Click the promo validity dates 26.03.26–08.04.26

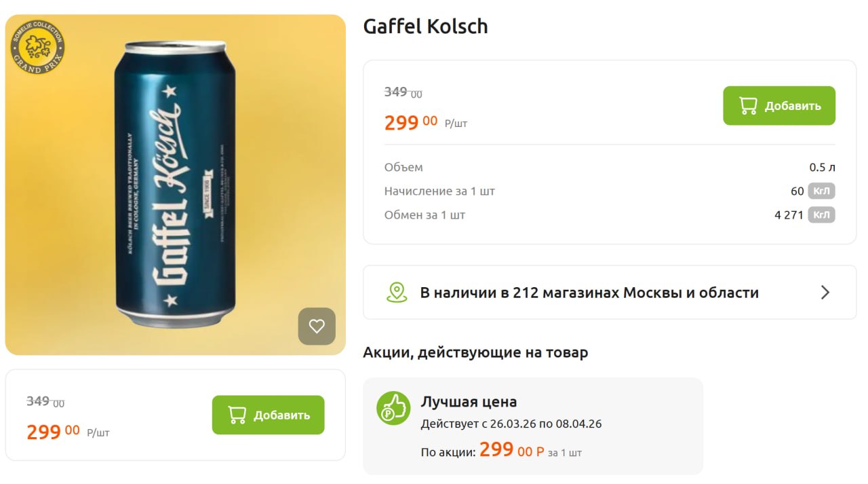pyautogui.click(x=511, y=424)
